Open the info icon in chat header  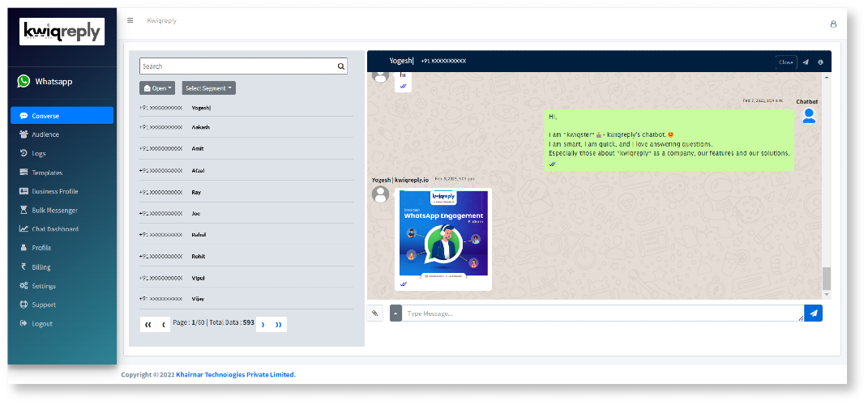(x=820, y=62)
